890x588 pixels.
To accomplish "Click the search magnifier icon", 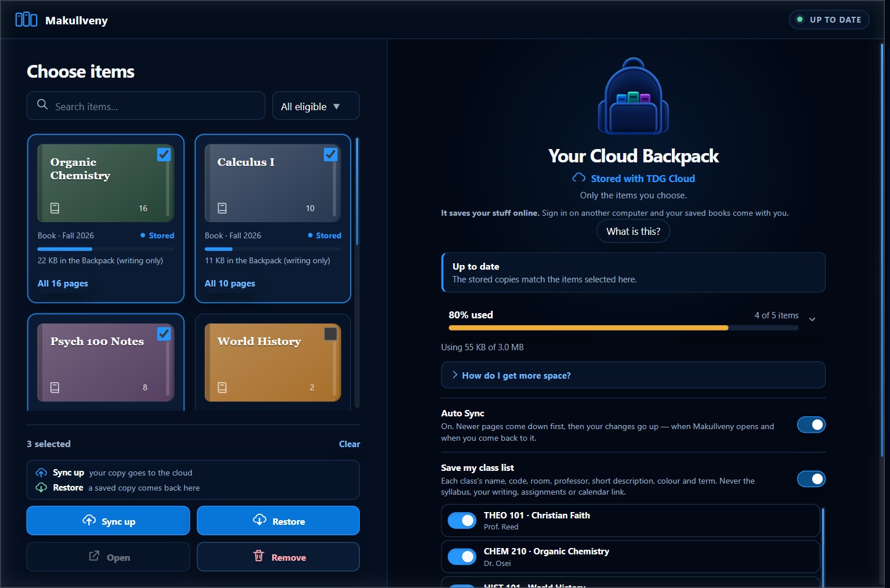I will pos(42,104).
